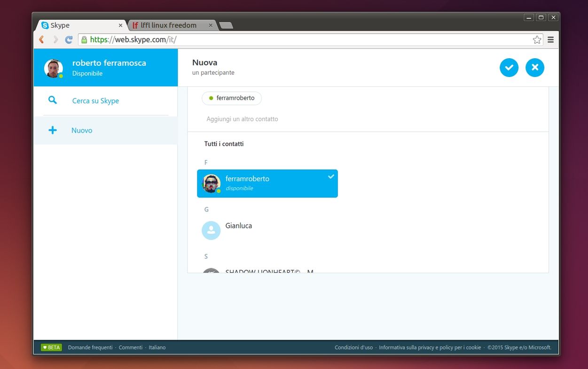Click the bookmark star in the address bar

click(537, 39)
